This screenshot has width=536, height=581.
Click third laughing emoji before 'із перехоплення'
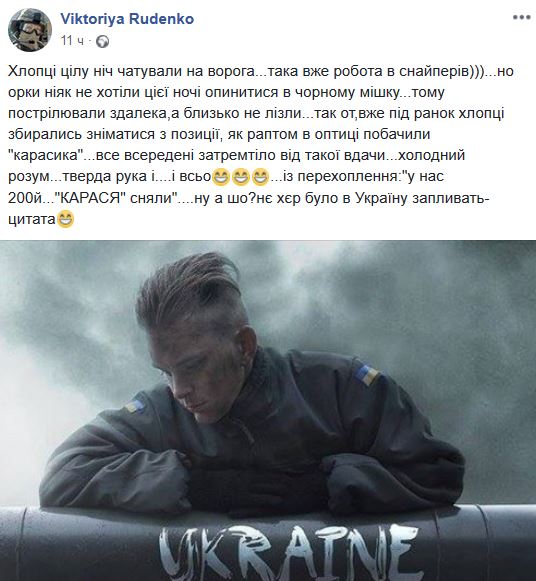(260, 178)
